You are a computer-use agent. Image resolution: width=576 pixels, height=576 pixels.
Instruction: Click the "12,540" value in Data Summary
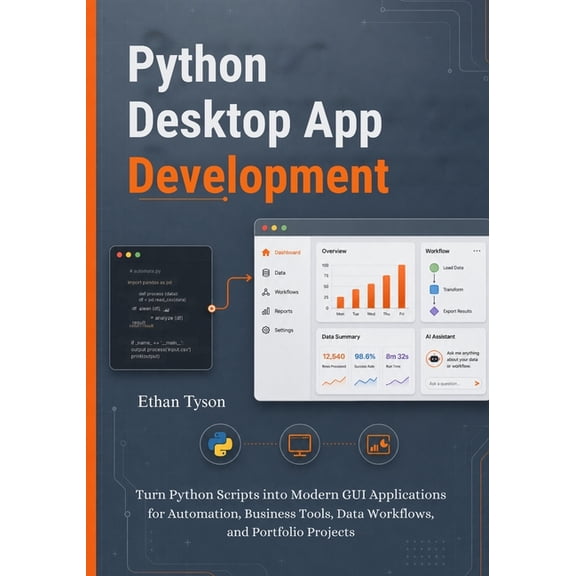pyautogui.click(x=334, y=356)
